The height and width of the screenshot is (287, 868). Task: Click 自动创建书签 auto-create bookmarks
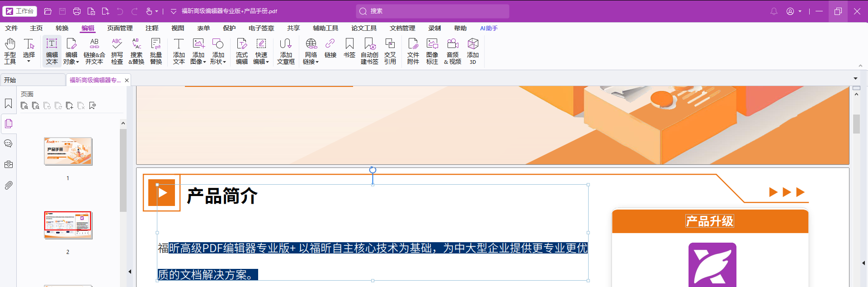click(x=369, y=51)
